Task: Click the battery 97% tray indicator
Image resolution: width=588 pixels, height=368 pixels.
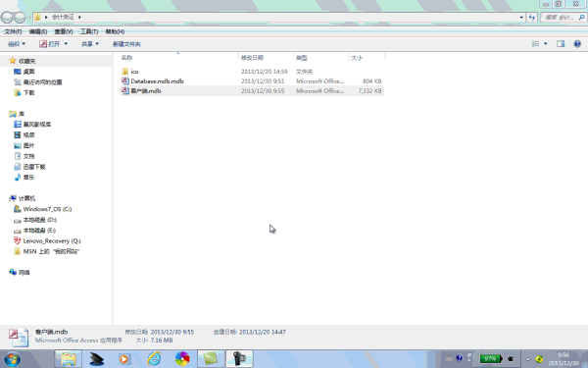Action: click(491, 358)
